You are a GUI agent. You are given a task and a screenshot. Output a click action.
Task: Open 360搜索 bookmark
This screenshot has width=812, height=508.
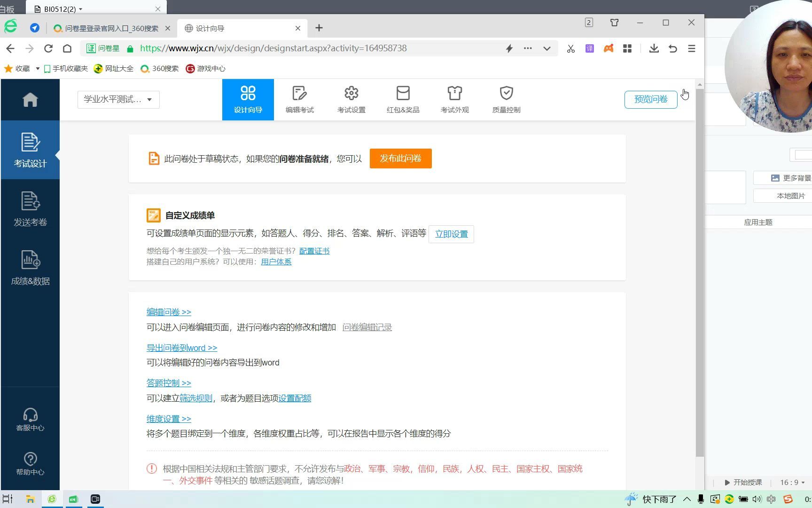[160, 69]
